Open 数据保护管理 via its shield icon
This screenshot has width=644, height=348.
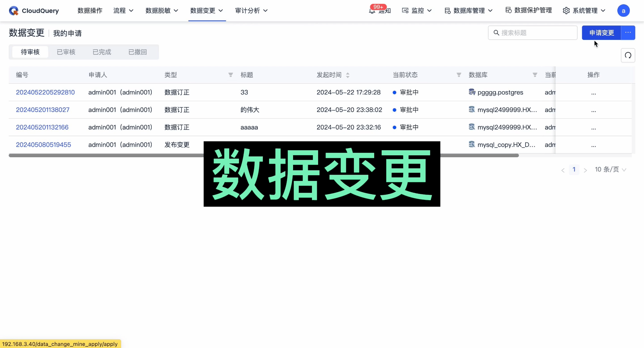click(x=509, y=10)
